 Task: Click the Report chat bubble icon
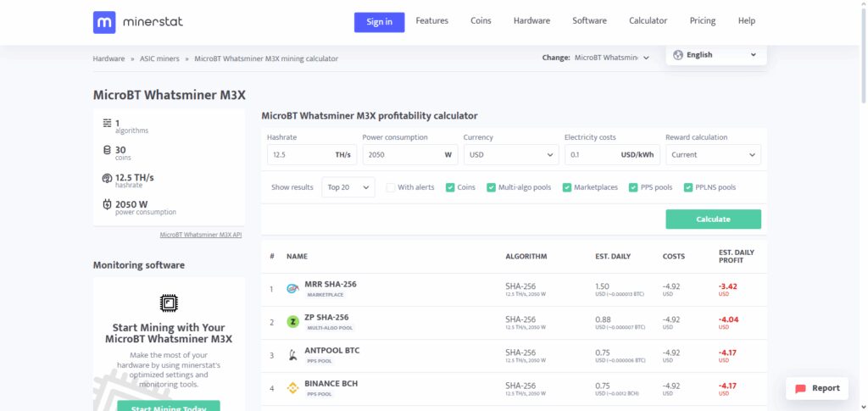pos(800,388)
